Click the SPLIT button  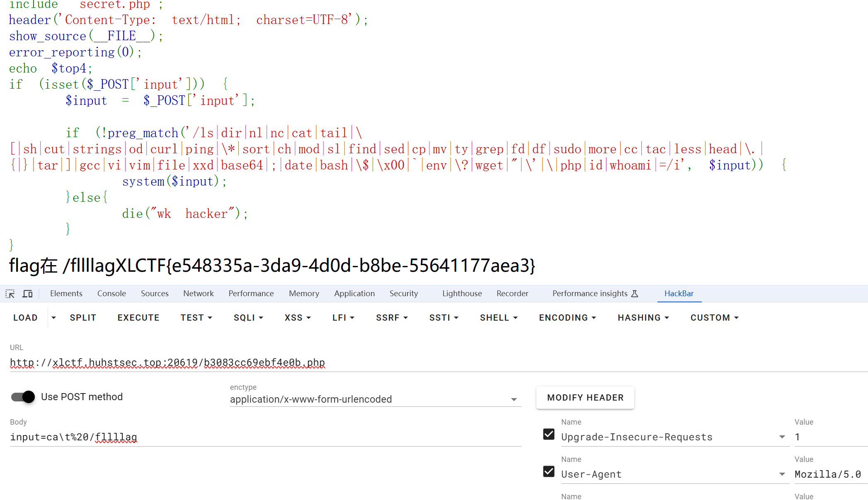point(83,318)
